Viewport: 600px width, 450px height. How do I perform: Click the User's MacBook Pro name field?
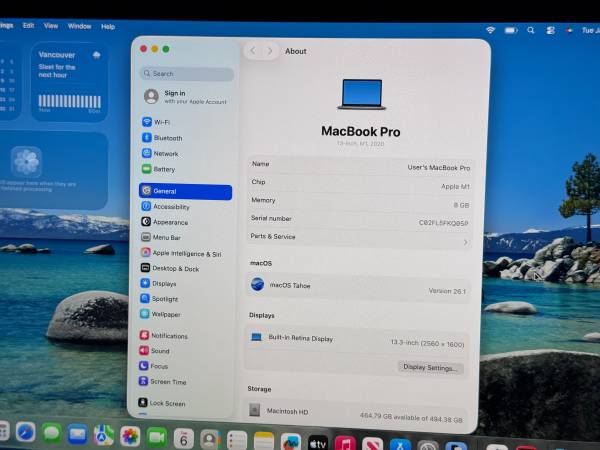[439, 168]
